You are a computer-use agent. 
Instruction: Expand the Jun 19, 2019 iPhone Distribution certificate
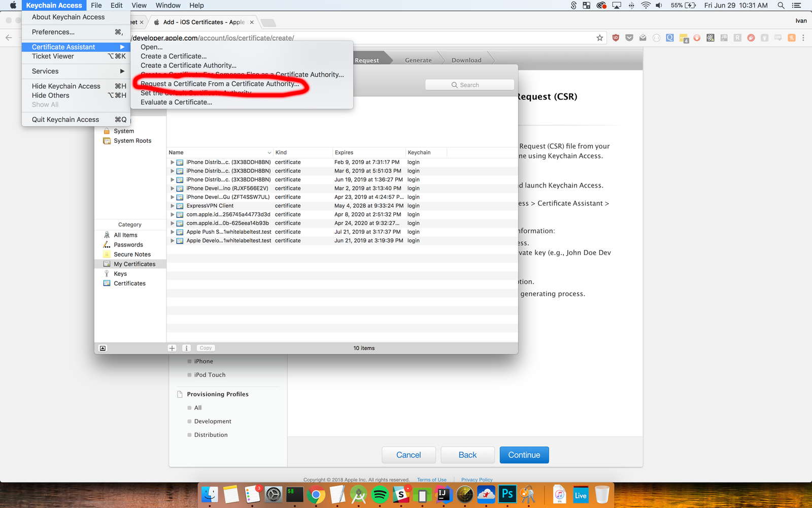[x=172, y=180]
